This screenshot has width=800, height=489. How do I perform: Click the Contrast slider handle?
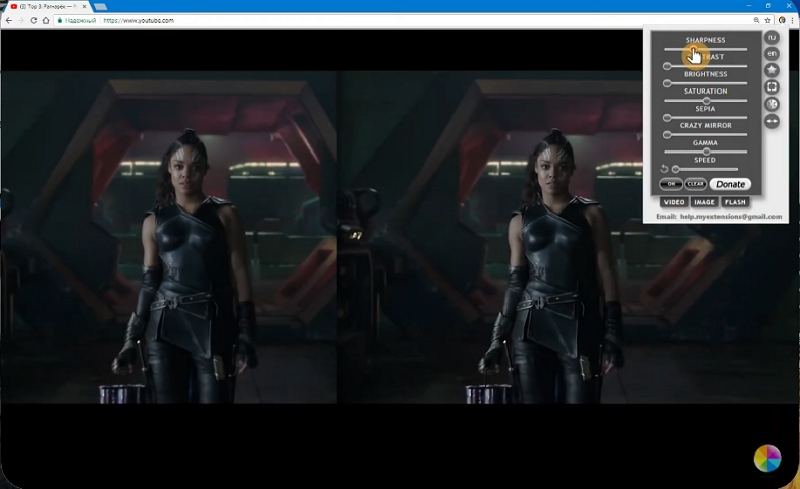(667, 66)
